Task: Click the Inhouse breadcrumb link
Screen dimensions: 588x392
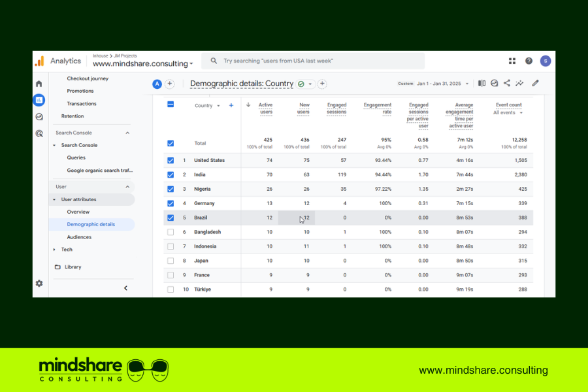Action: click(100, 56)
